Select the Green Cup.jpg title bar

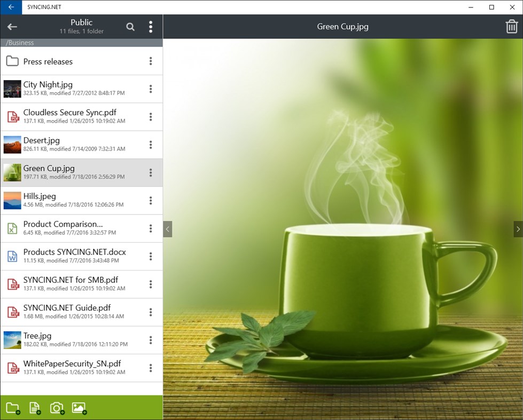click(x=342, y=26)
